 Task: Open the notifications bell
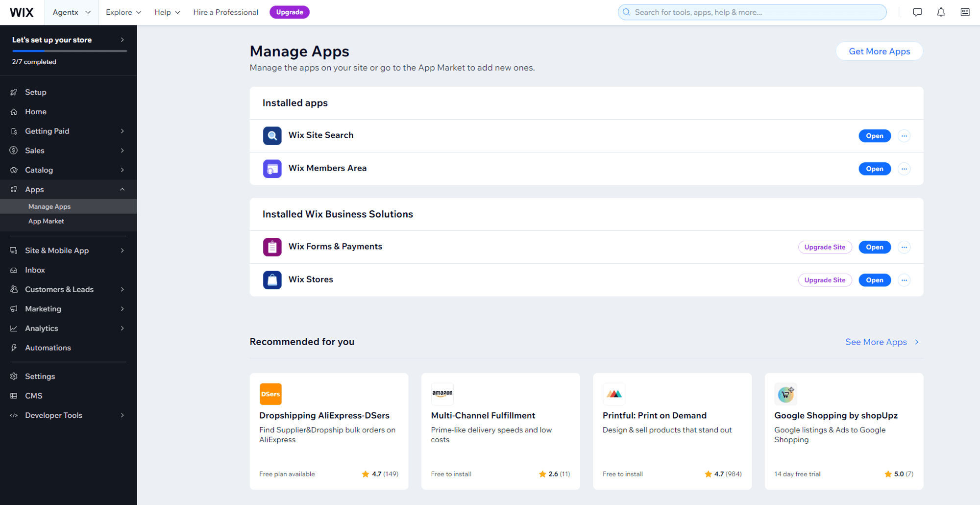pos(941,12)
